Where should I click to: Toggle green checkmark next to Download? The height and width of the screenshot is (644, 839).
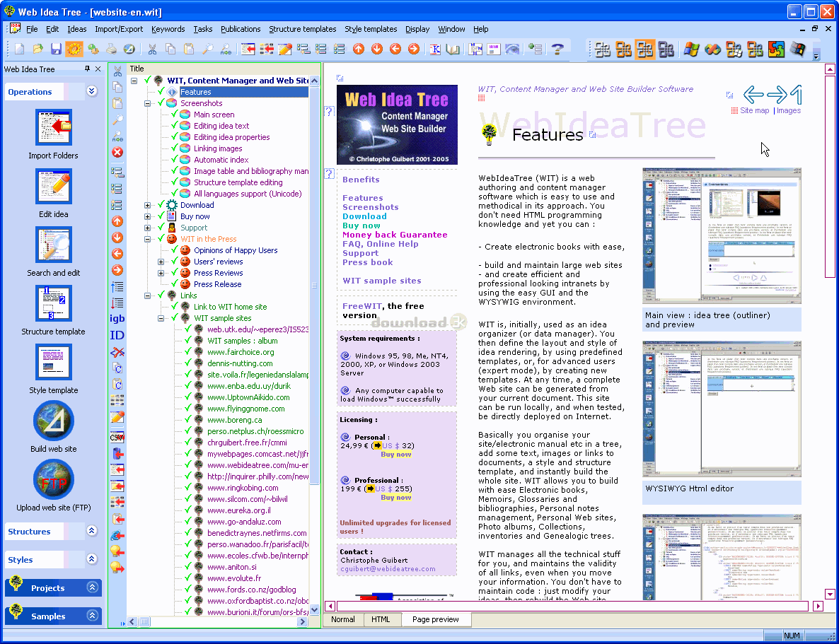161,205
